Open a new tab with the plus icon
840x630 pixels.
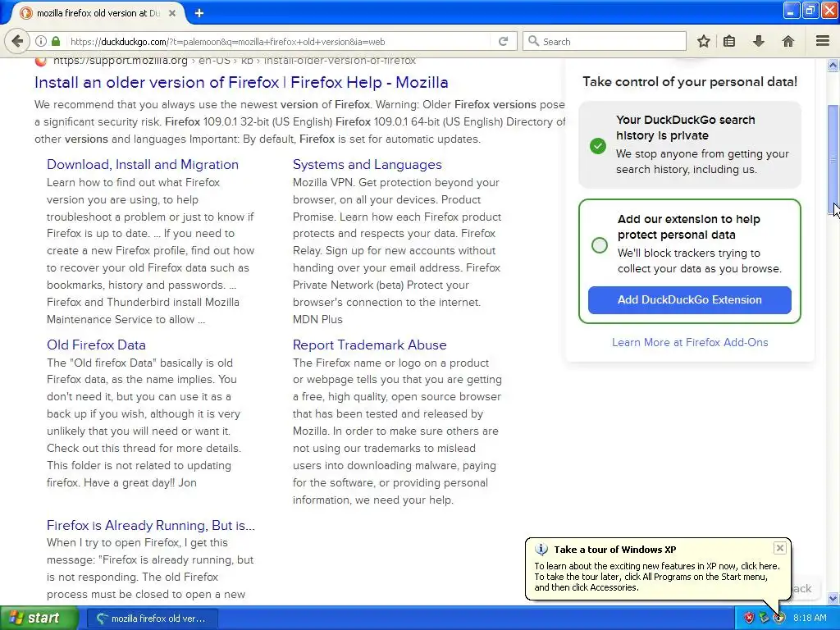[x=199, y=13]
